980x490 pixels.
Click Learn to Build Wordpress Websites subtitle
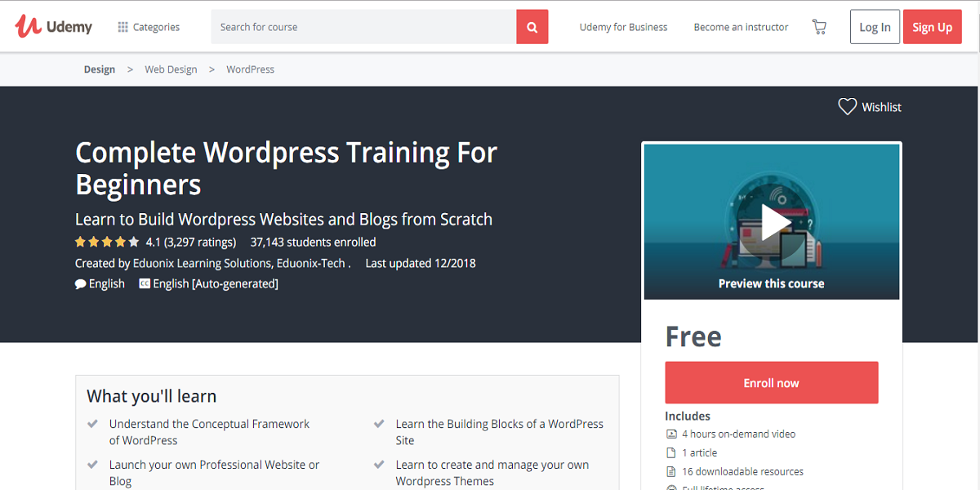point(283,219)
